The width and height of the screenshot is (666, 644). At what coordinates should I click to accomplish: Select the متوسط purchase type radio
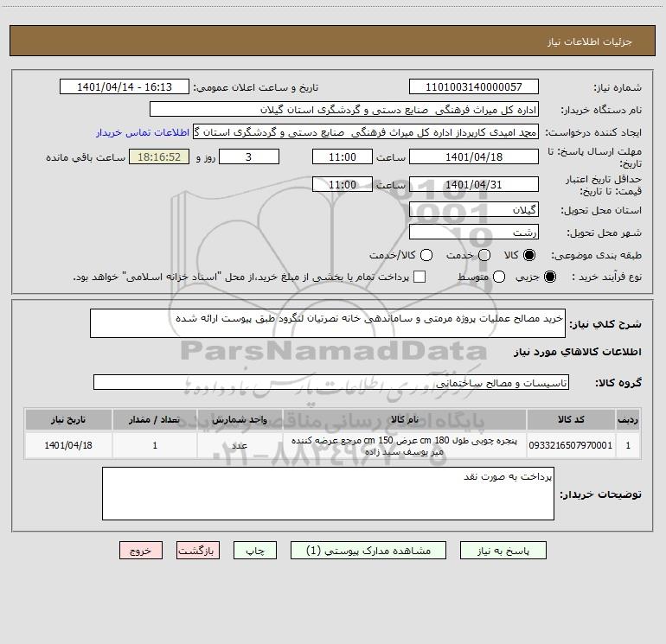[499, 277]
